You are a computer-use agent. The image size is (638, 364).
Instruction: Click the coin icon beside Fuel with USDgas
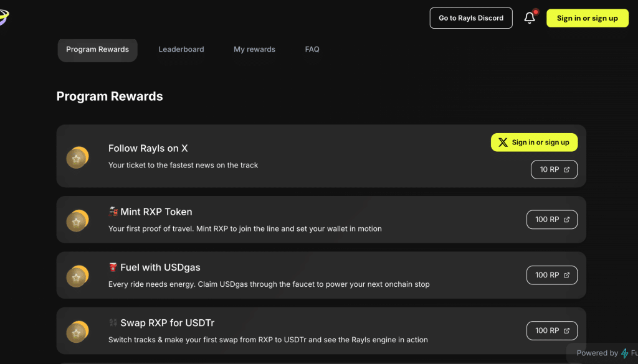(77, 275)
